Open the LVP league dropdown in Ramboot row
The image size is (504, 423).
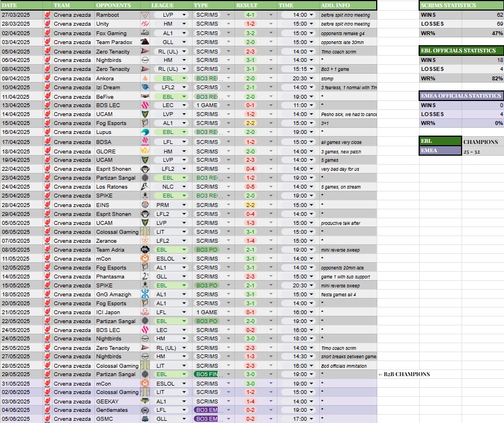[184, 15]
